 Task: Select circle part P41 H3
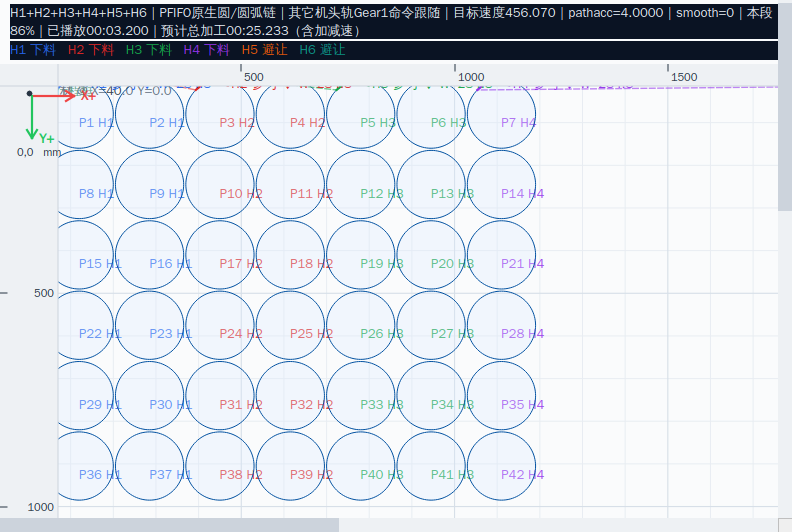(x=431, y=466)
